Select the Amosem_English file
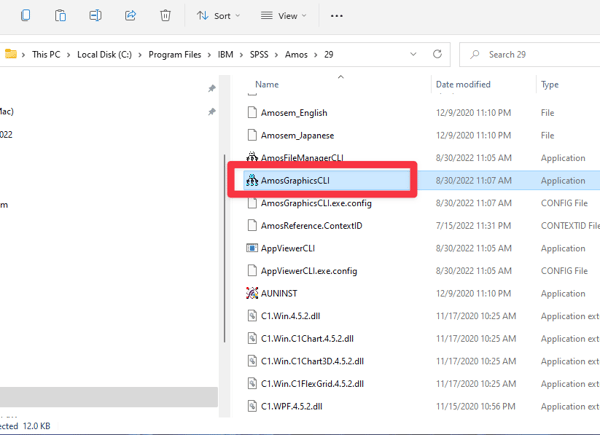 (x=294, y=113)
